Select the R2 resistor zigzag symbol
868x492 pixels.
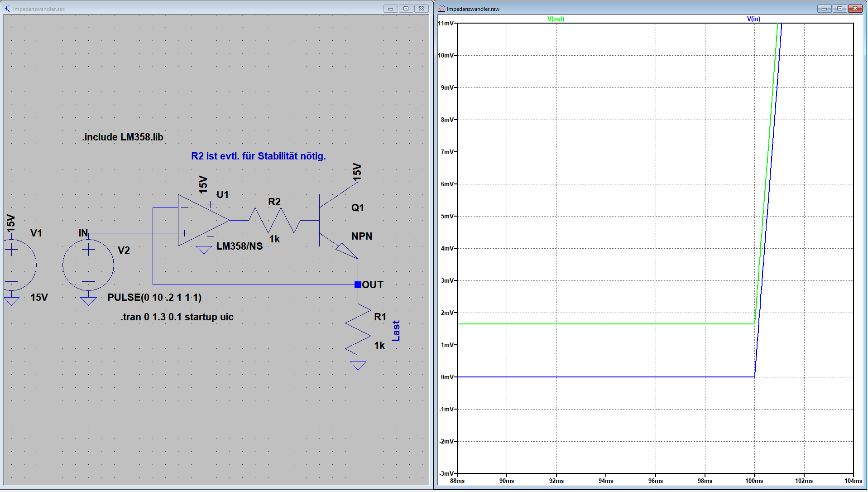coord(274,220)
